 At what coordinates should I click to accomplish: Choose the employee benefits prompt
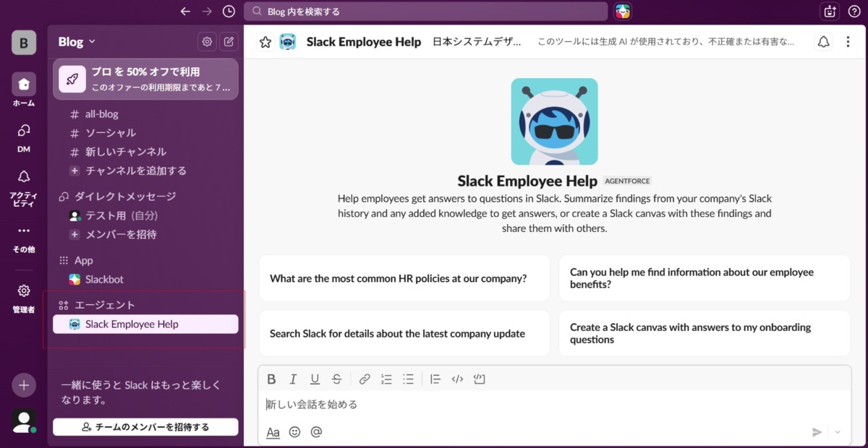coord(705,278)
